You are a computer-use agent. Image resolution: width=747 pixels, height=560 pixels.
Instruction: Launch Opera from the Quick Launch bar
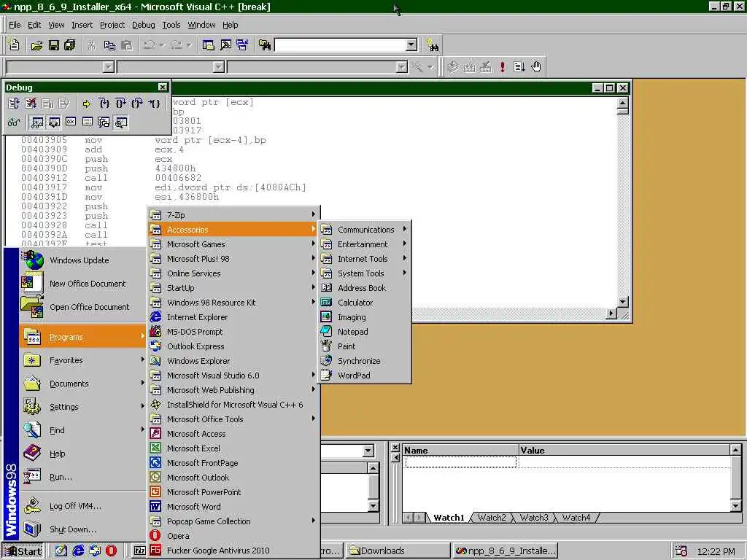(111, 551)
